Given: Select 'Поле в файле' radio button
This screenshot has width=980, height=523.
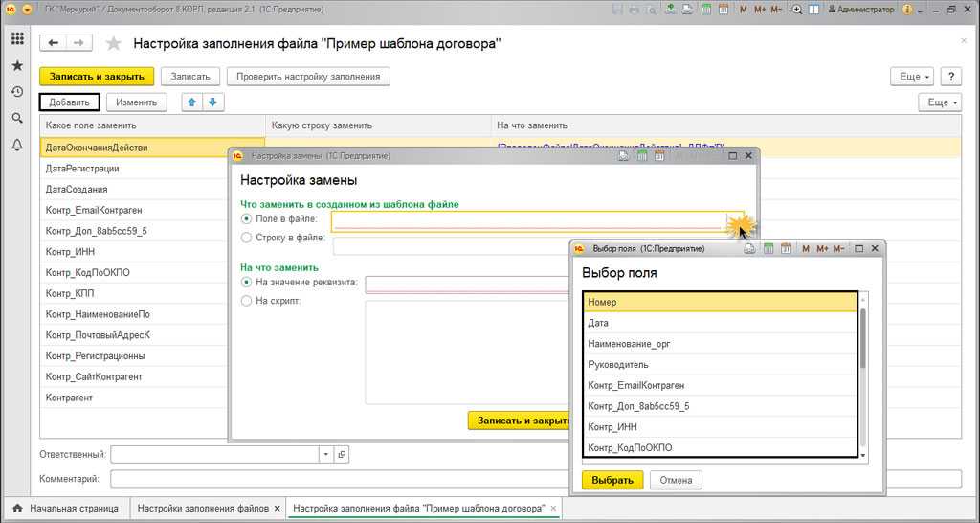Looking at the screenshot, I should coord(247,219).
